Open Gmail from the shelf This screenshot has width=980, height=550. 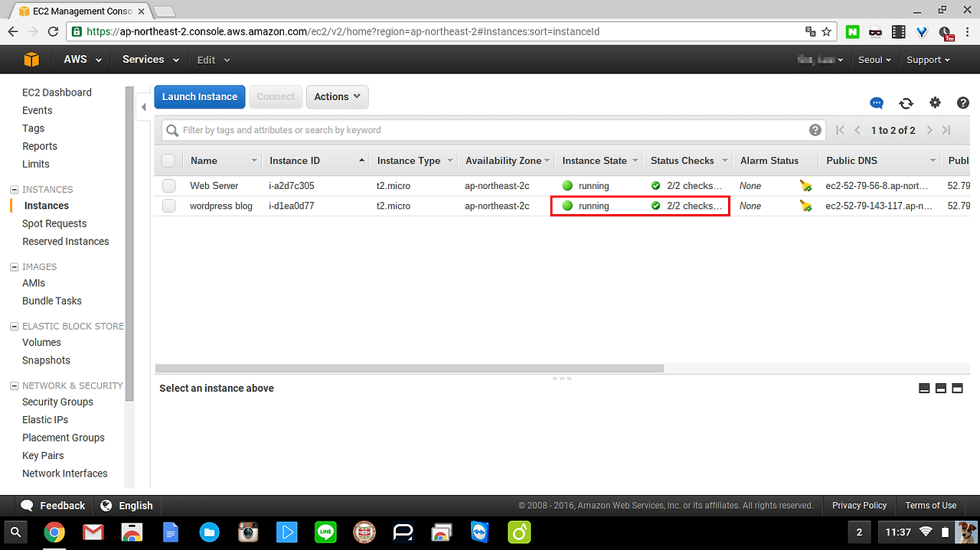point(93,532)
